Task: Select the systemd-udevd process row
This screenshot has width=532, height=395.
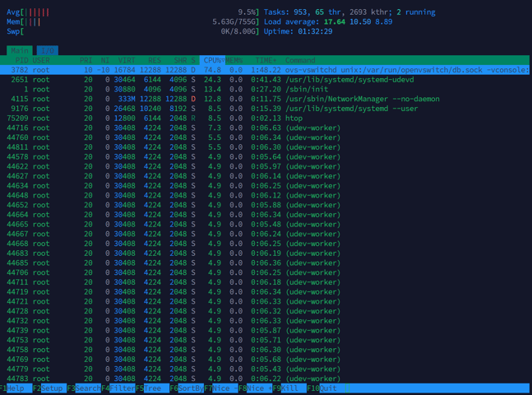Action: pyautogui.click(x=265, y=80)
